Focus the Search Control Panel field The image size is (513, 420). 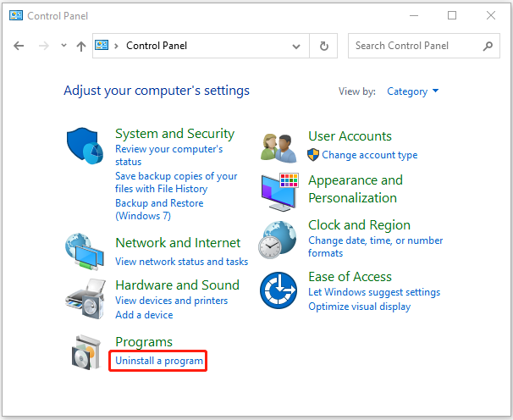click(423, 46)
